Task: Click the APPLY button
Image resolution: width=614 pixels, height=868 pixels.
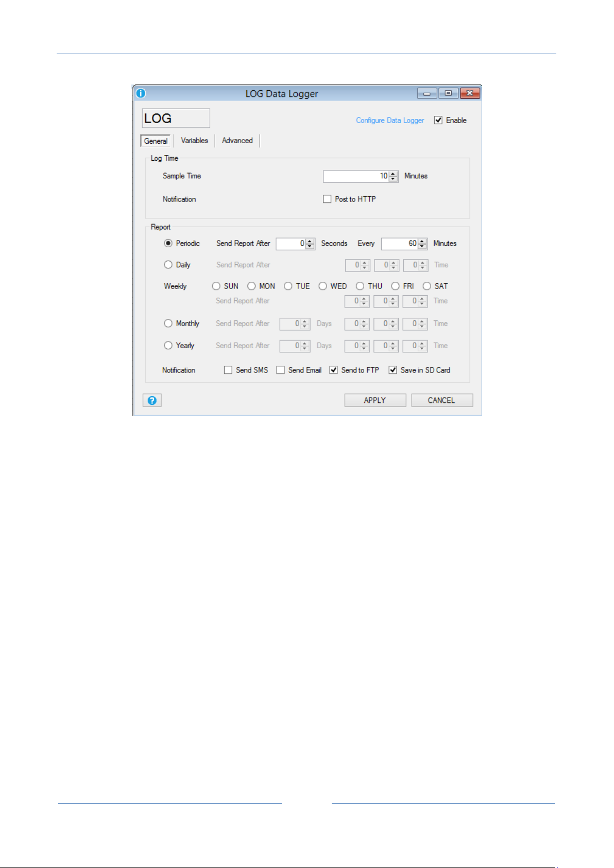Action: coord(375,400)
